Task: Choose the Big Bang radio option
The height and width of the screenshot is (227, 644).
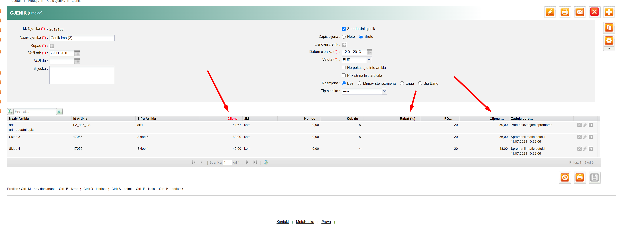Action: pos(420,84)
